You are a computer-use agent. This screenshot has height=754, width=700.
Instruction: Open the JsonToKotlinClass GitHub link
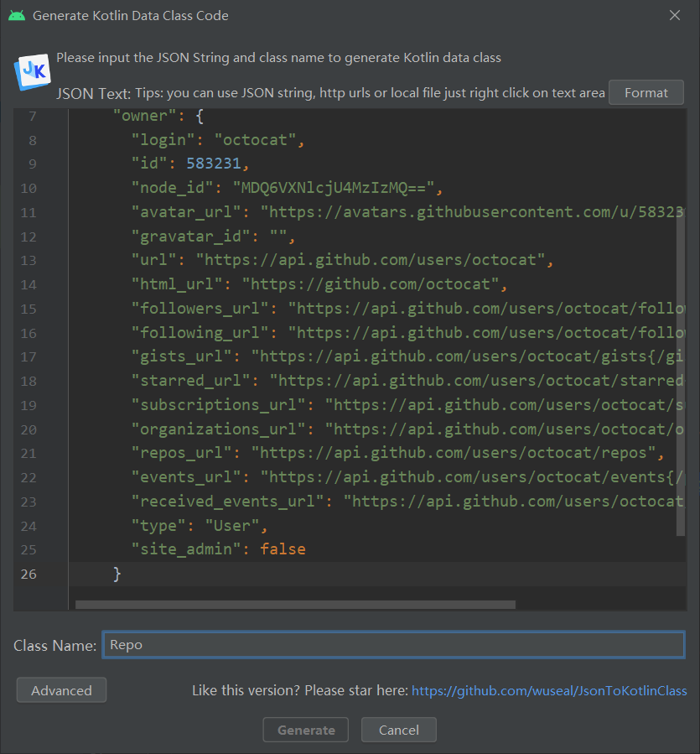[549, 690]
